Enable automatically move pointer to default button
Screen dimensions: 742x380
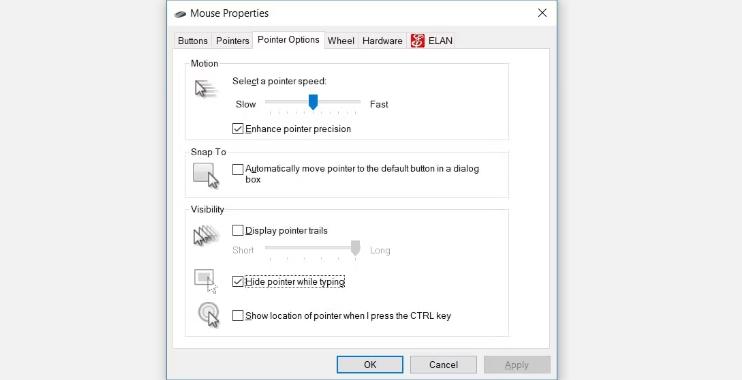click(238, 169)
